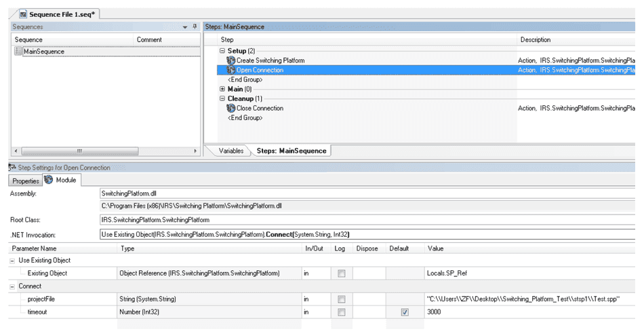This screenshot has width=644, height=336.
Task: Collapse the Connect parameter group
Action: [x=12, y=286]
